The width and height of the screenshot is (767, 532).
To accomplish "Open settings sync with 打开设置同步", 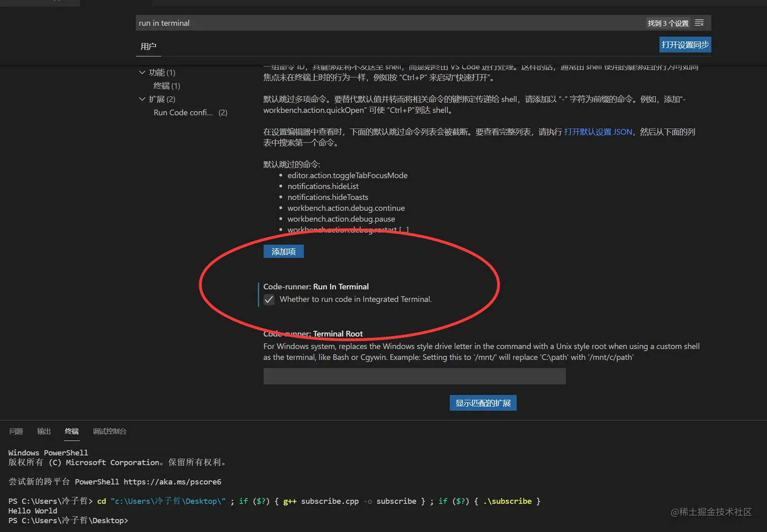I will coord(685,45).
